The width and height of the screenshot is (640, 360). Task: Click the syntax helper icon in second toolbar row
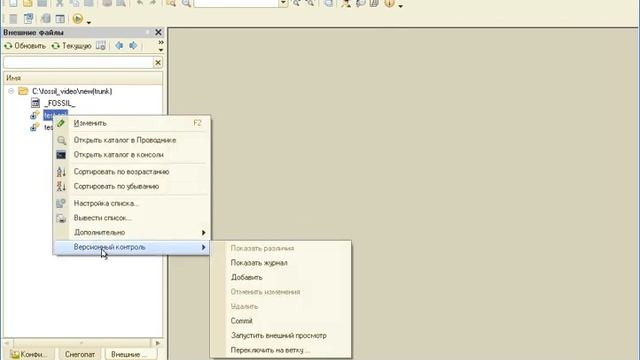click(28, 19)
